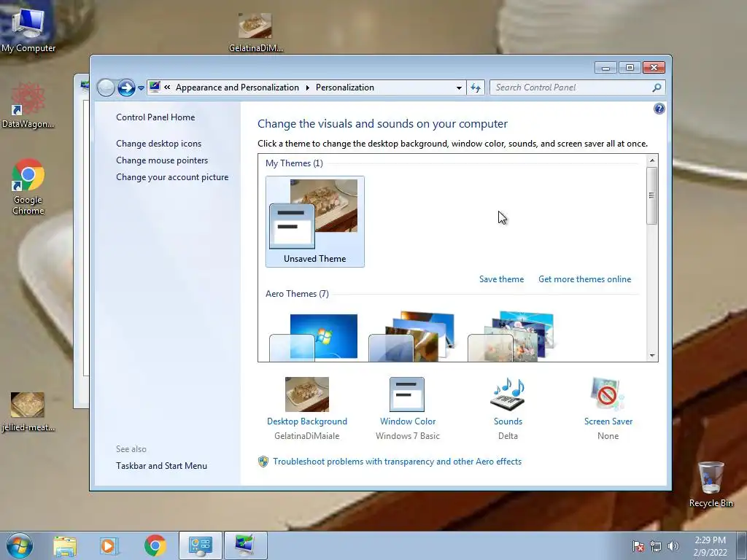
Task: Select the Architecture Aero theme thumbnail
Action: click(x=413, y=337)
